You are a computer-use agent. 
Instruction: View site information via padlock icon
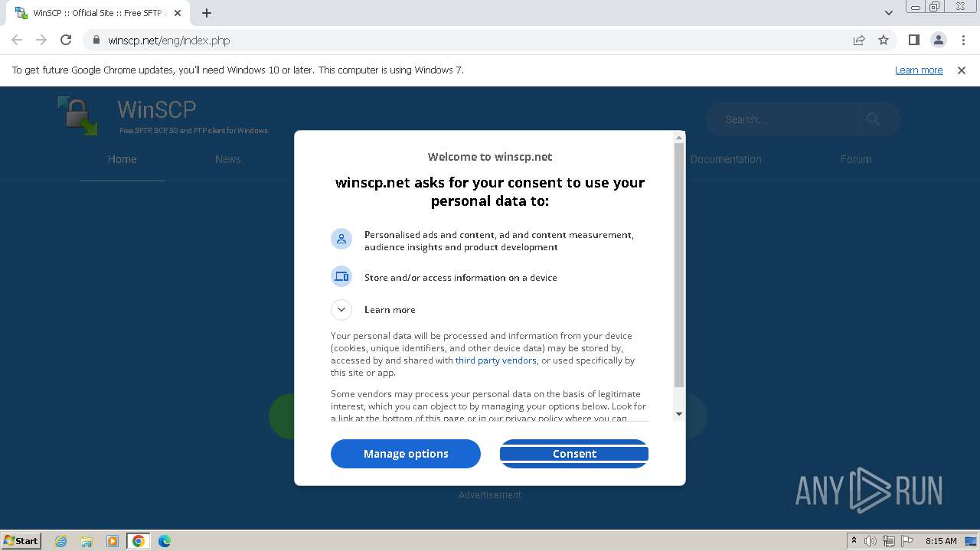tap(96, 41)
